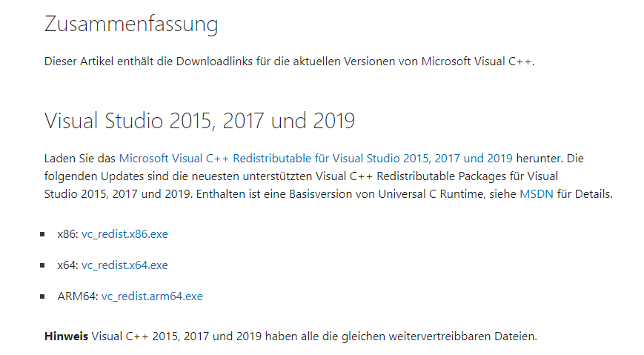Click the square bullet before ARM64

42,296
